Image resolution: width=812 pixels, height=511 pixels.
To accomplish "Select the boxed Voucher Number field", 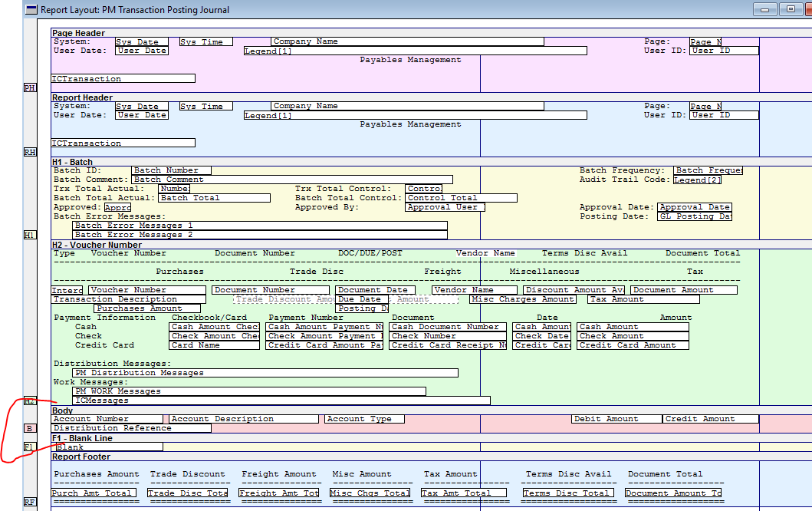I will 147,290.
